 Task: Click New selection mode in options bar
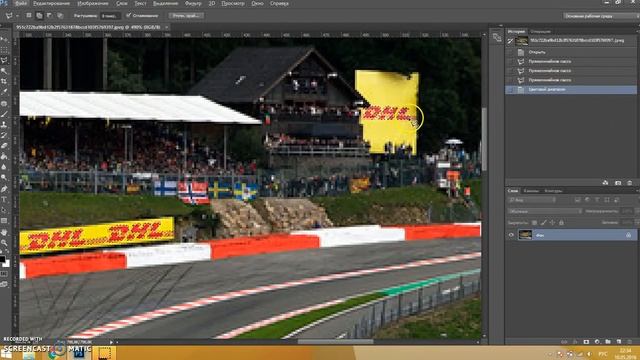tap(29, 16)
